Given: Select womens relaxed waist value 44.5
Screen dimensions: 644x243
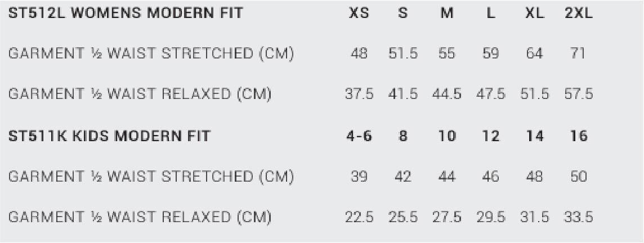Looking at the screenshot, I should pyautogui.click(x=447, y=94).
